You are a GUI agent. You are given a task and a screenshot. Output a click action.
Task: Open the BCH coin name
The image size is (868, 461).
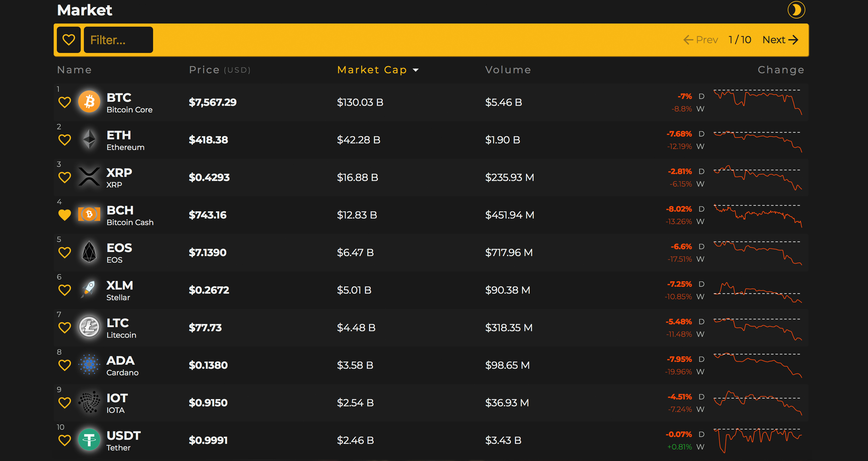[120, 210]
